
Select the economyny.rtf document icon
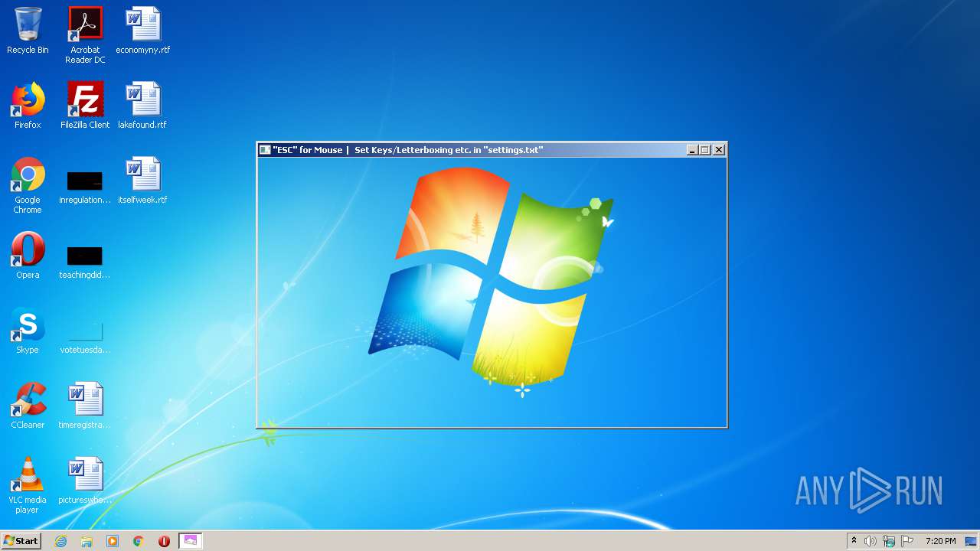[143, 31]
